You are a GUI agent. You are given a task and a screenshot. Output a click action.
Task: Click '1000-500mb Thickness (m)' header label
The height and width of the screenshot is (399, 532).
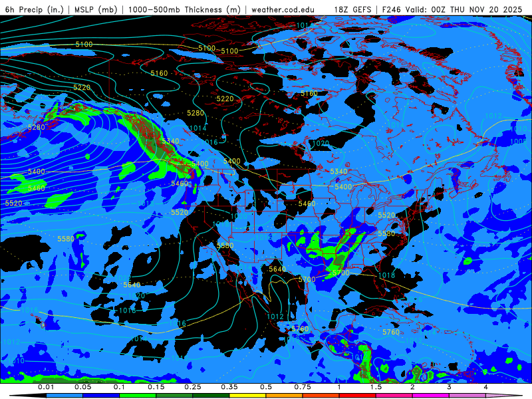point(185,9)
